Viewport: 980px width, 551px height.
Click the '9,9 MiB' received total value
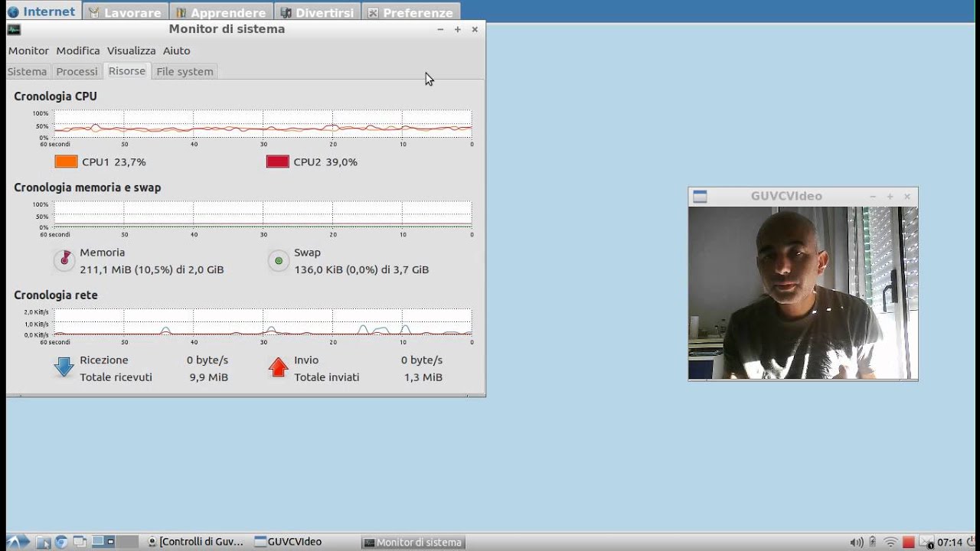coord(208,377)
